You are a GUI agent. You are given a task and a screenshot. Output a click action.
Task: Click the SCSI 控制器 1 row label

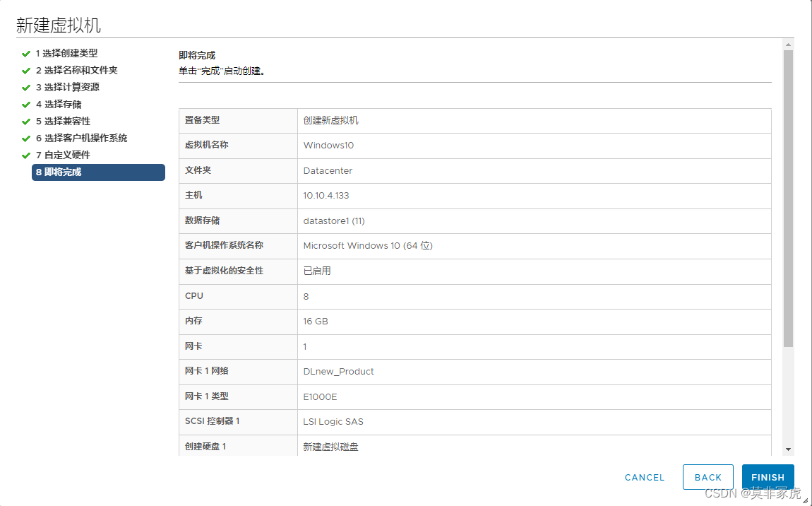click(x=213, y=421)
